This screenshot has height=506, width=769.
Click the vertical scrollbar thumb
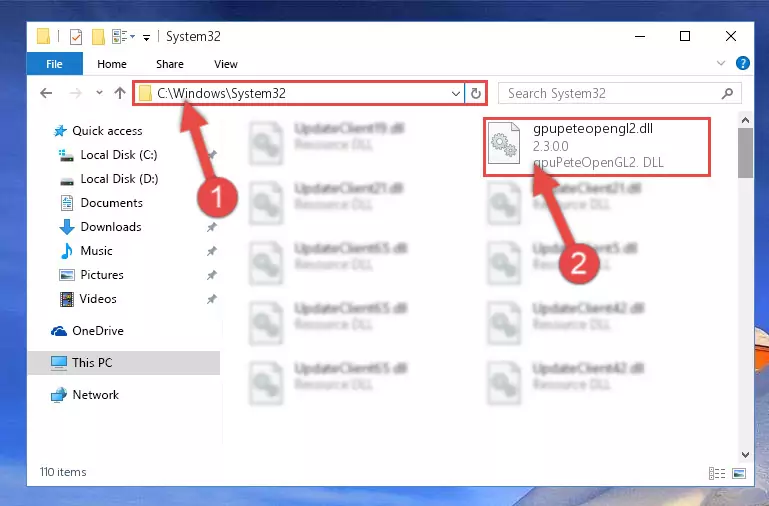(745, 153)
